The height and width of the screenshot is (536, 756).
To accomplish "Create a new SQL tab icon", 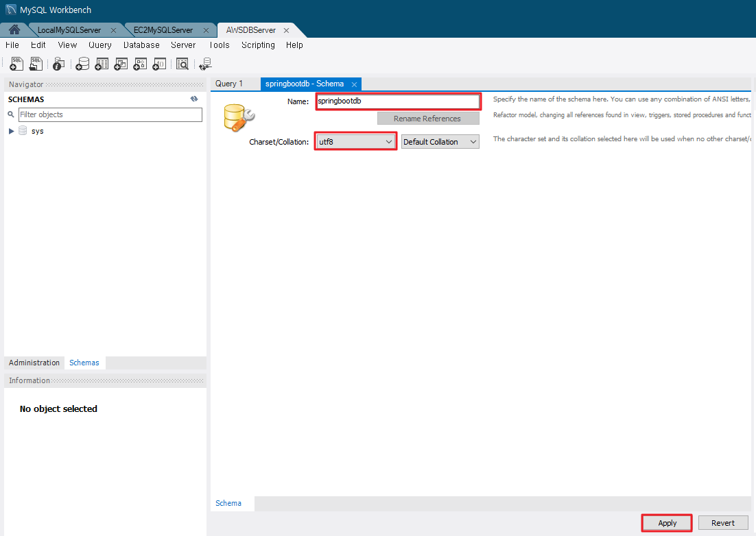I will [16, 64].
